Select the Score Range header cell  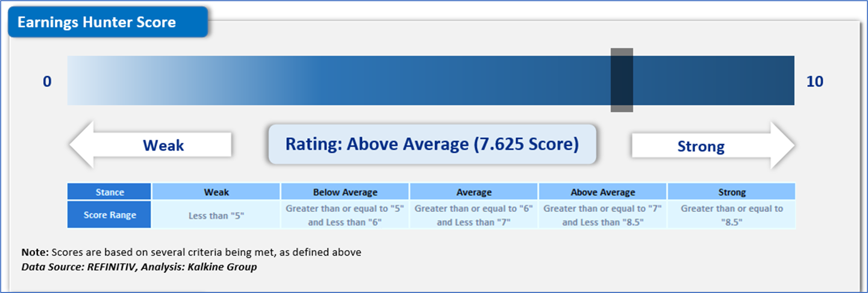coord(109,215)
